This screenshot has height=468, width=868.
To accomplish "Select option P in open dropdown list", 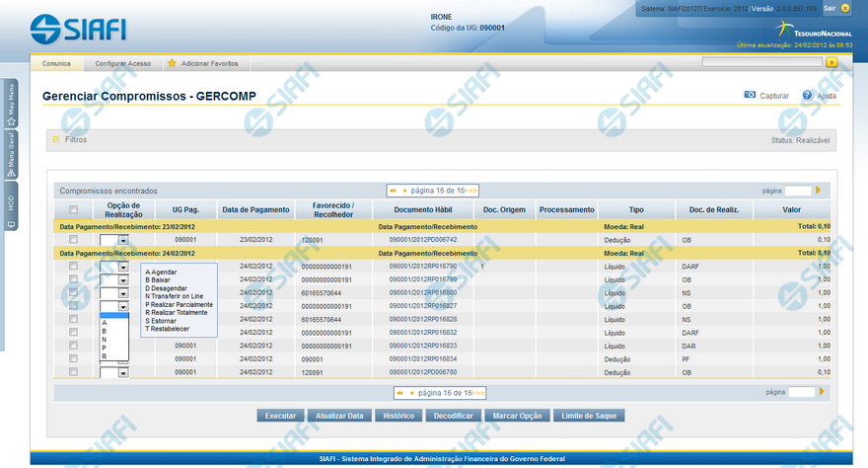I will 105,348.
